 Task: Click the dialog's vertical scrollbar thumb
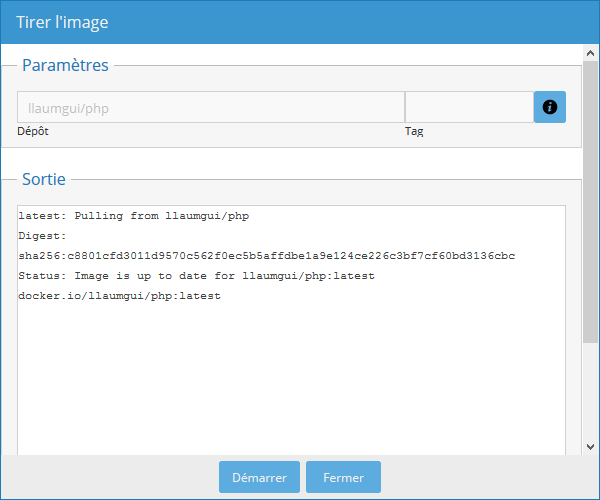point(591,200)
